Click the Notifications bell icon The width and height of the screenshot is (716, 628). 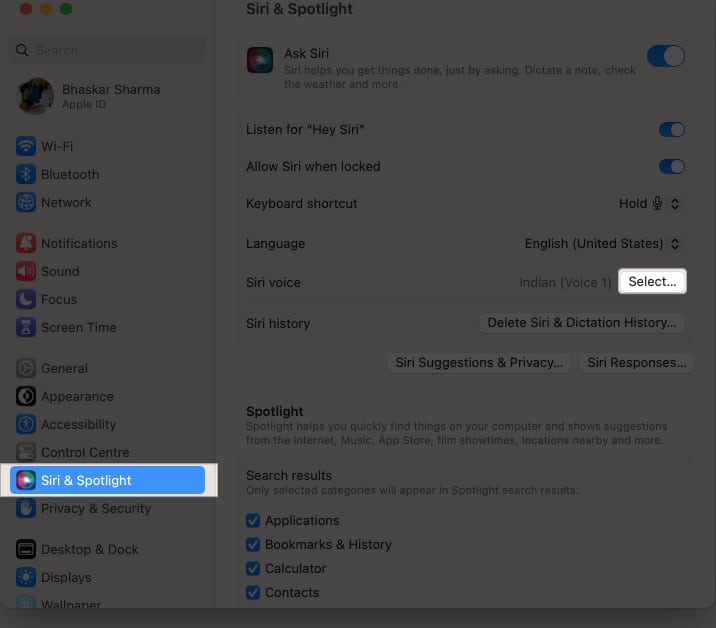(26, 243)
